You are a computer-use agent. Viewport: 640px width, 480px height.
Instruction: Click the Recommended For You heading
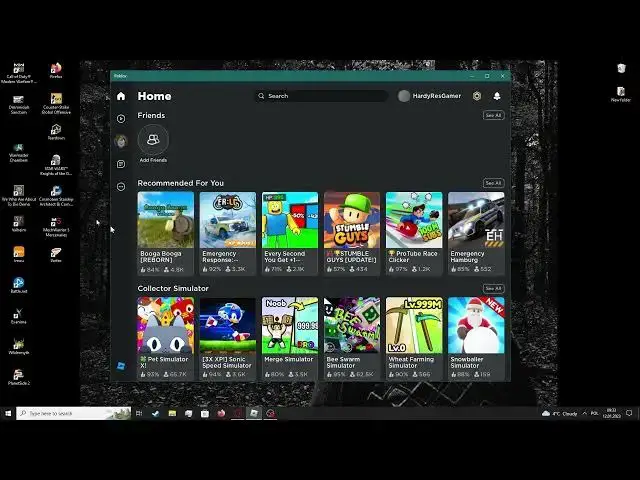tap(180, 183)
